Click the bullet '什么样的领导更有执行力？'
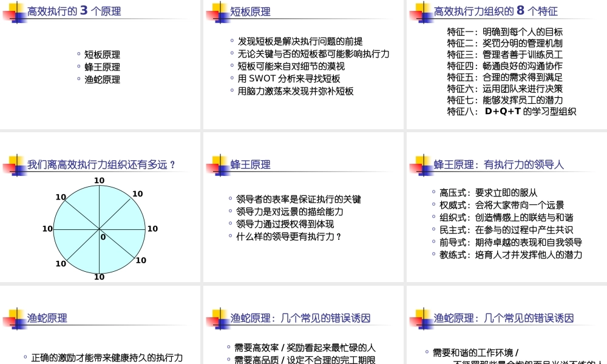Viewport: 607px width, 364px height. [289, 237]
